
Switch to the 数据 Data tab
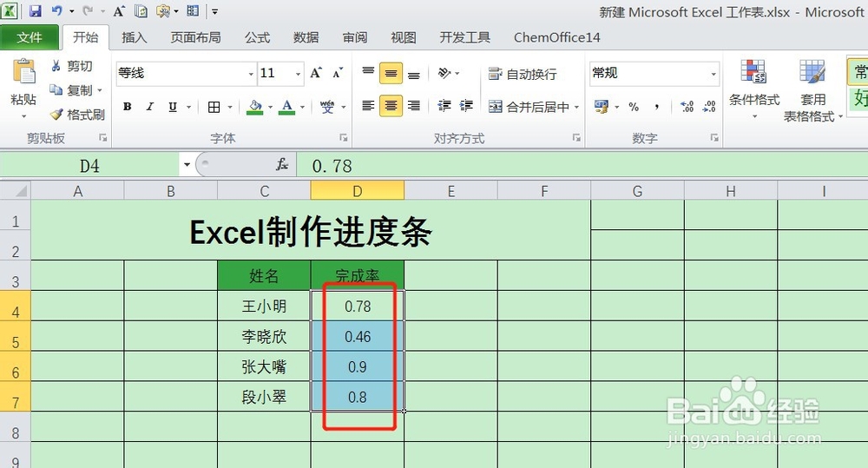pos(306,37)
